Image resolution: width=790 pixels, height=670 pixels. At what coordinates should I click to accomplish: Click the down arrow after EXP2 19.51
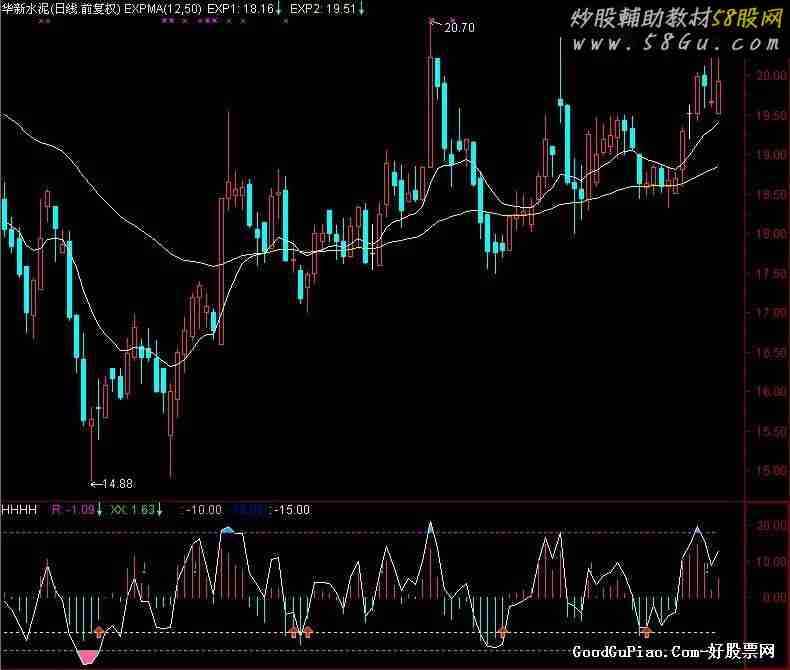tap(361, 9)
